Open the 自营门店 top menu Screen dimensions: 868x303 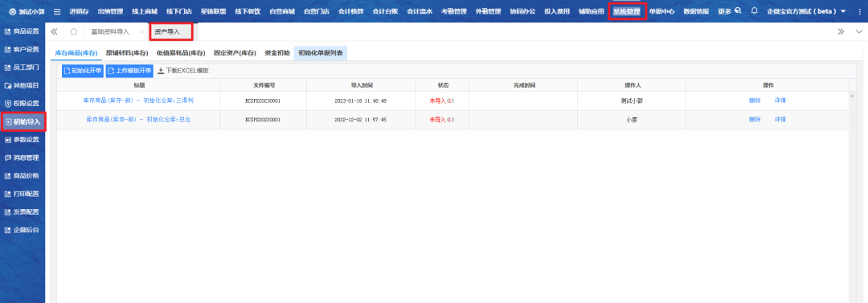pos(316,11)
